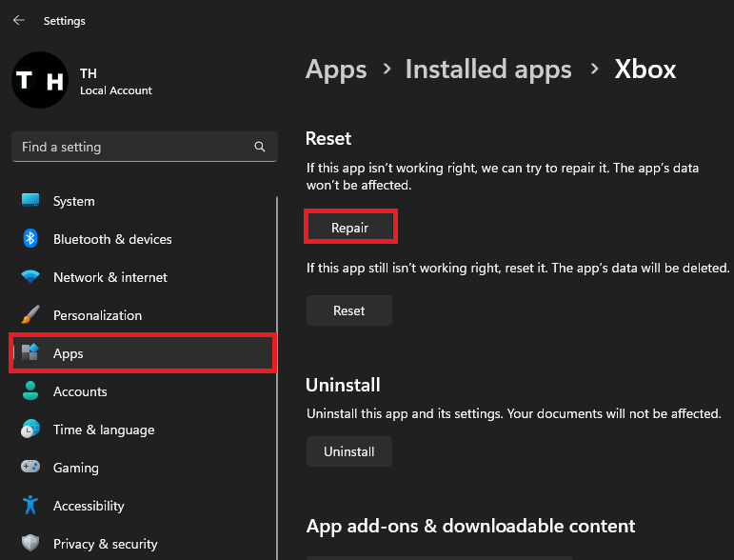734x560 pixels.
Task: Go to Installed apps breadcrumb
Action: click(488, 70)
